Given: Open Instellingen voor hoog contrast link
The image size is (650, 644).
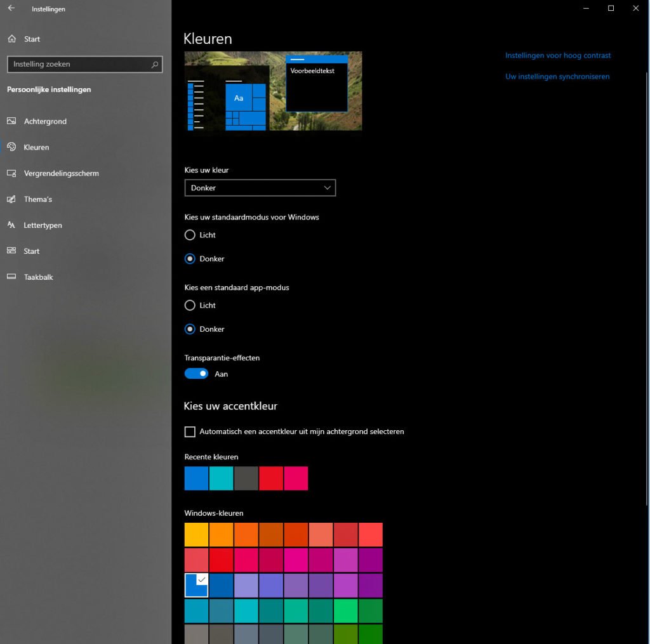Looking at the screenshot, I should tap(557, 55).
